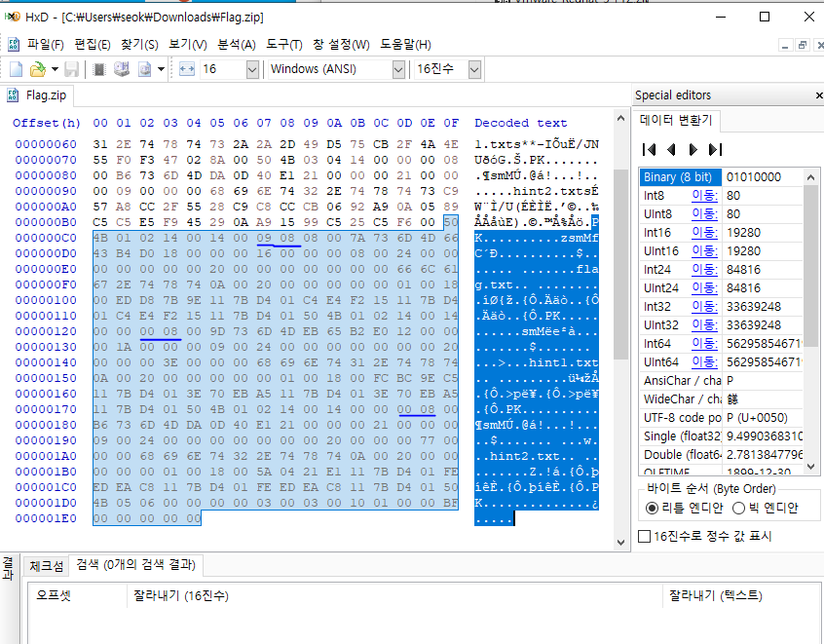Open the Windows (ANSI) charset dropdown
Image resolution: width=824 pixels, height=644 pixels.
[x=398, y=69]
